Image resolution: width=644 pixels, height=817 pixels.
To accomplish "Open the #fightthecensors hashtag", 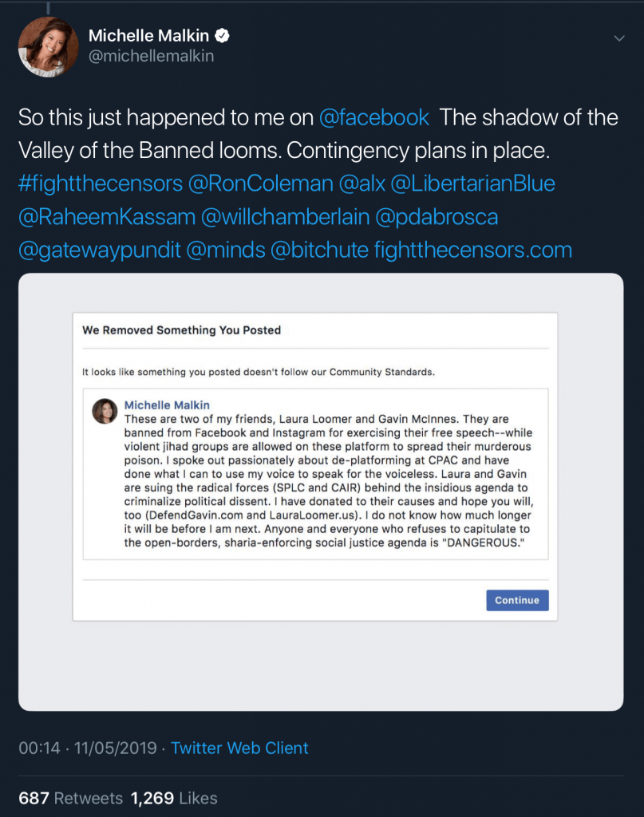I will point(100,184).
